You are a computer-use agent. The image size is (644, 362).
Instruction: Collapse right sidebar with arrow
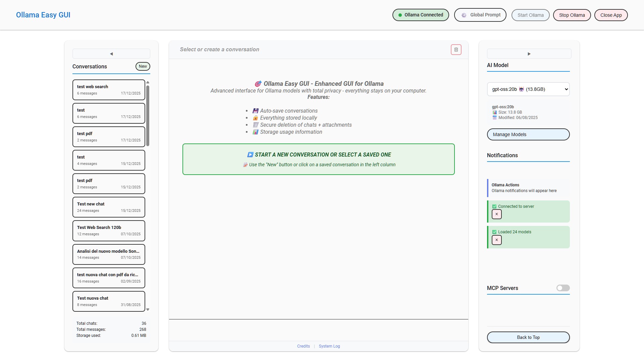point(529,54)
